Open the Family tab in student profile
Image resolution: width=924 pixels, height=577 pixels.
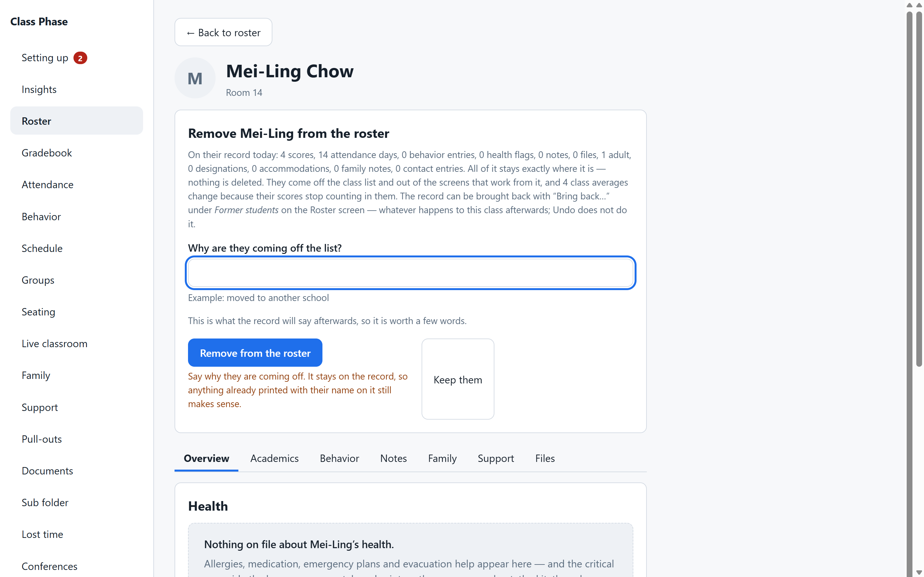coord(442,458)
